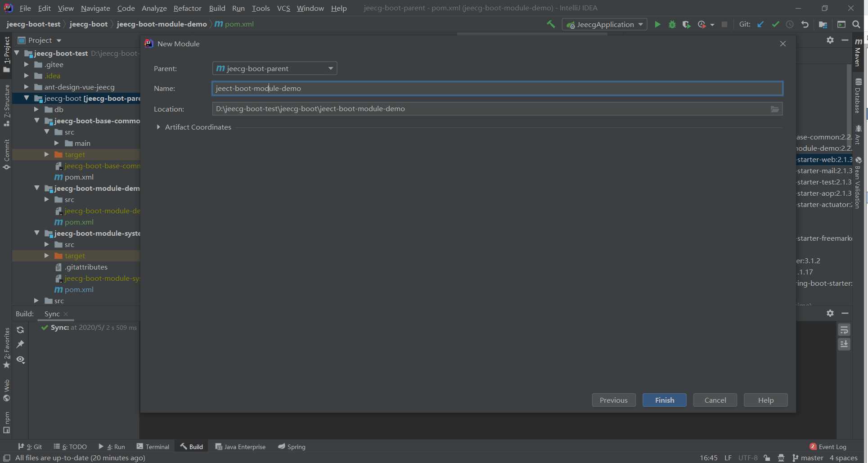Rollback changes with the undo arrow
The image size is (868, 463).
coord(805,24)
